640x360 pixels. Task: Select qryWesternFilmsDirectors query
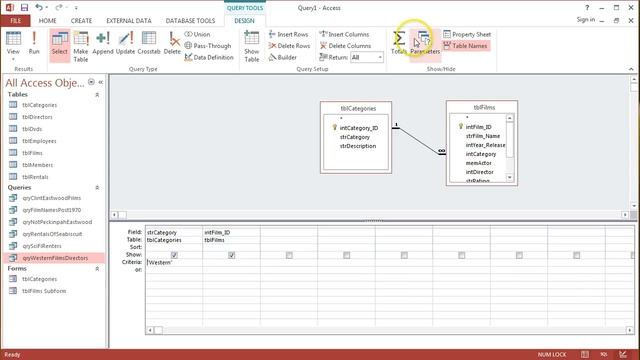click(55, 258)
